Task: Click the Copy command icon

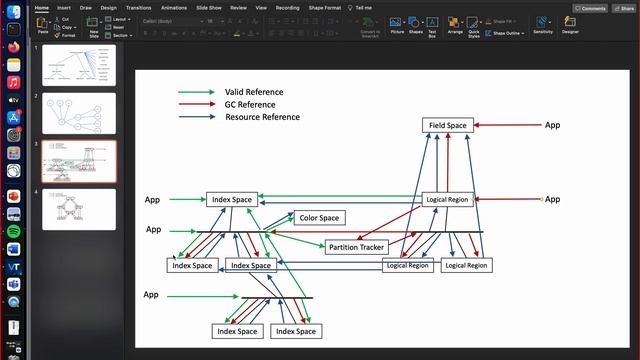Action: point(57,27)
